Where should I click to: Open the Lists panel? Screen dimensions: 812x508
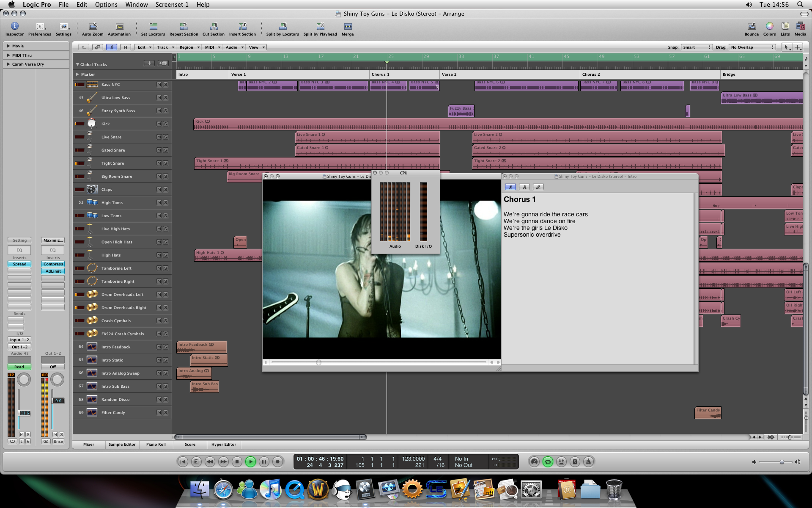point(785,29)
